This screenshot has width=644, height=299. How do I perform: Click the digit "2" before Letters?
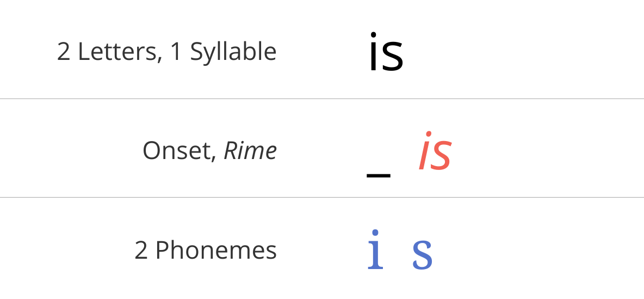pos(63,52)
